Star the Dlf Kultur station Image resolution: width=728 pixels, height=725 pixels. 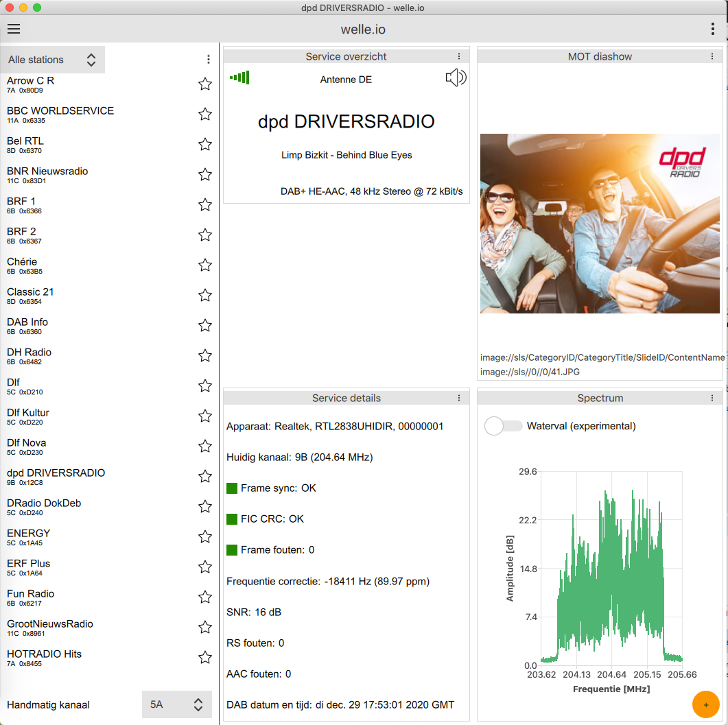click(x=205, y=416)
